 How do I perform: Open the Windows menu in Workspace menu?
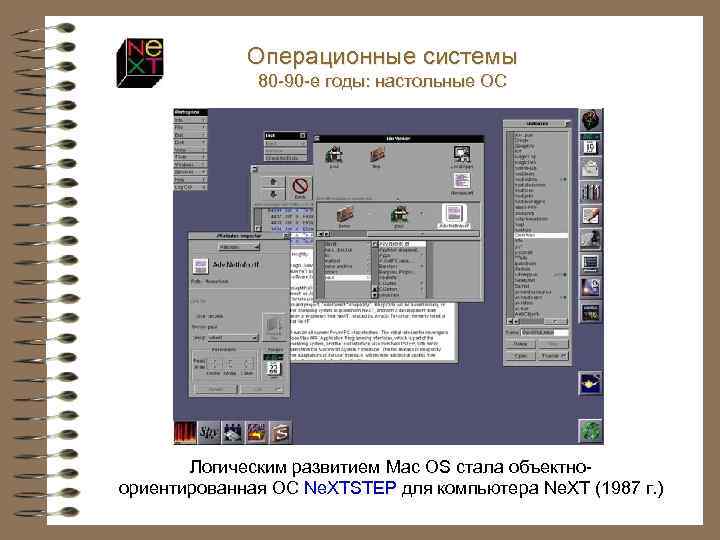(x=191, y=164)
